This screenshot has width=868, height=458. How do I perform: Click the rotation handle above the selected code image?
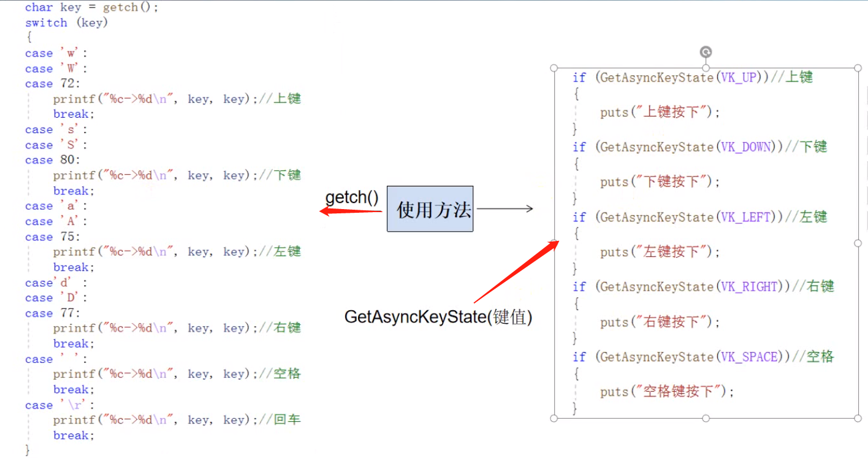[x=706, y=52]
